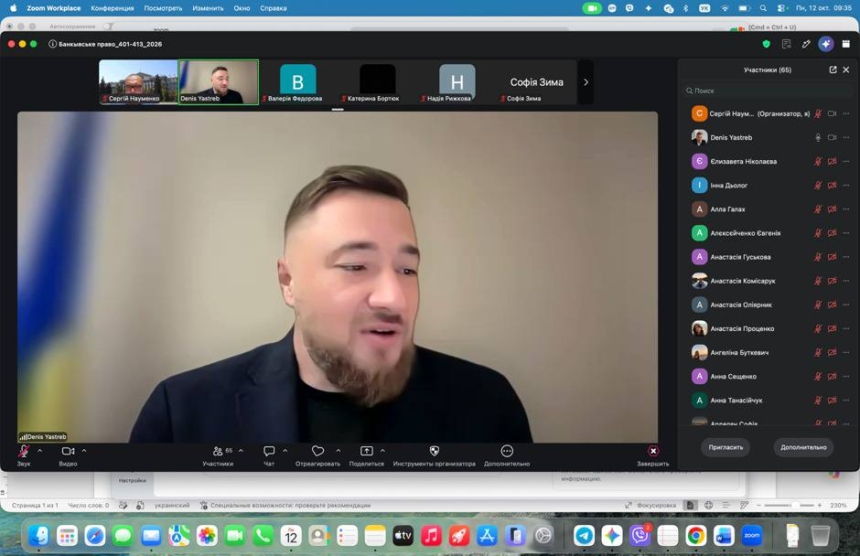Open more options for Сергій Науменко organizer row
Viewport: 860px width, 556px height.
click(846, 114)
